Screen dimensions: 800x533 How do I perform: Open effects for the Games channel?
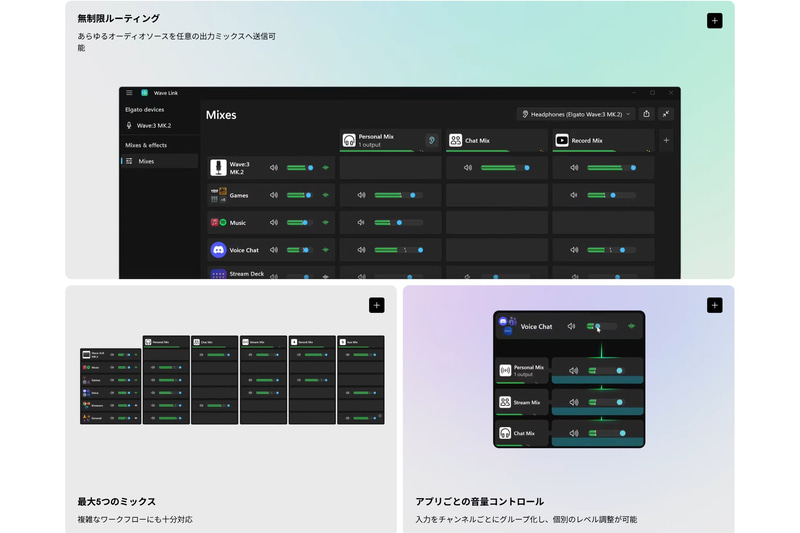point(326,195)
